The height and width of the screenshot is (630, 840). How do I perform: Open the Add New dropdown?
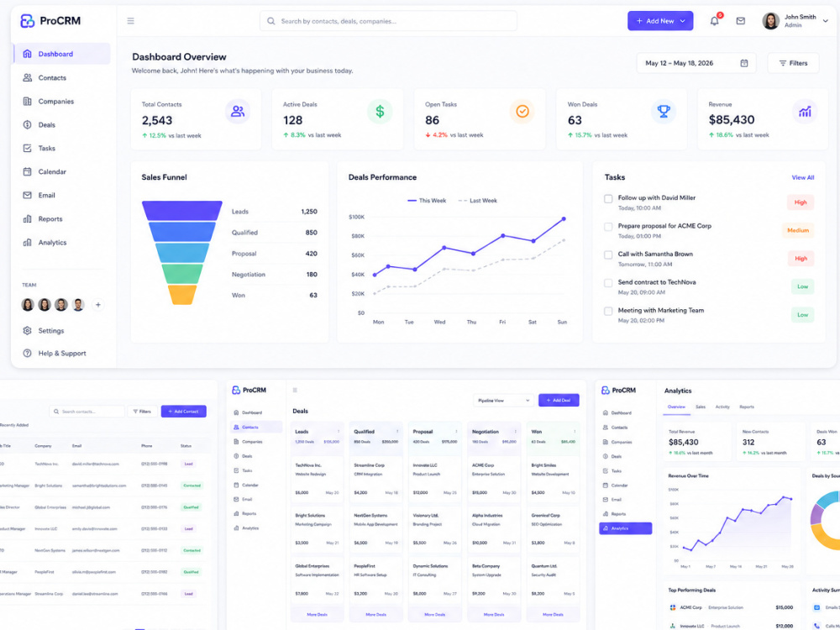[x=660, y=21]
